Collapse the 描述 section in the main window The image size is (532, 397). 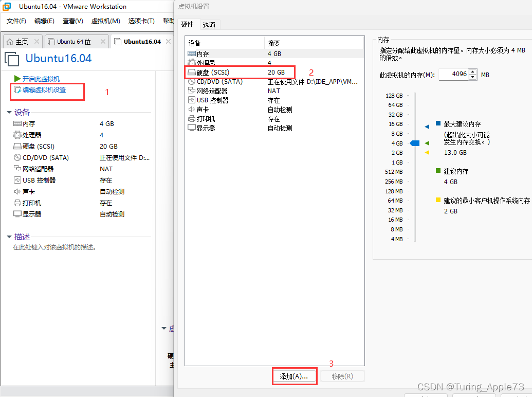pyautogui.click(x=9, y=237)
